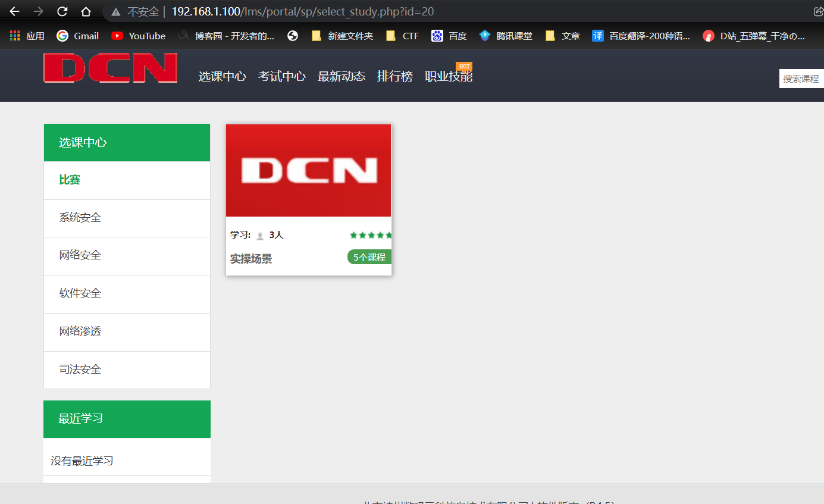The width and height of the screenshot is (824, 504).
Task: Click the 没有最近学习 text
Action: click(x=82, y=461)
